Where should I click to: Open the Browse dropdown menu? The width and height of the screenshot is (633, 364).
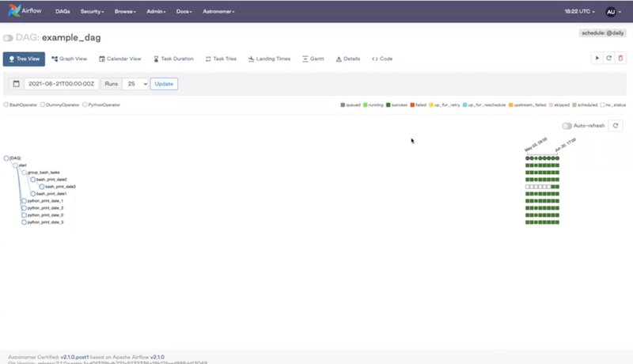[x=124, y=12]
